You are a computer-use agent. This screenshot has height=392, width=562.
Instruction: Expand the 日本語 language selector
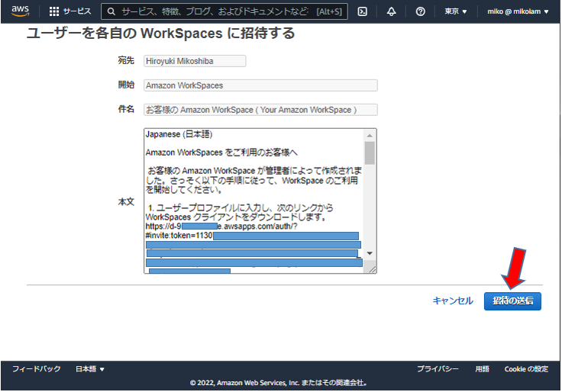tap(89, 369)
